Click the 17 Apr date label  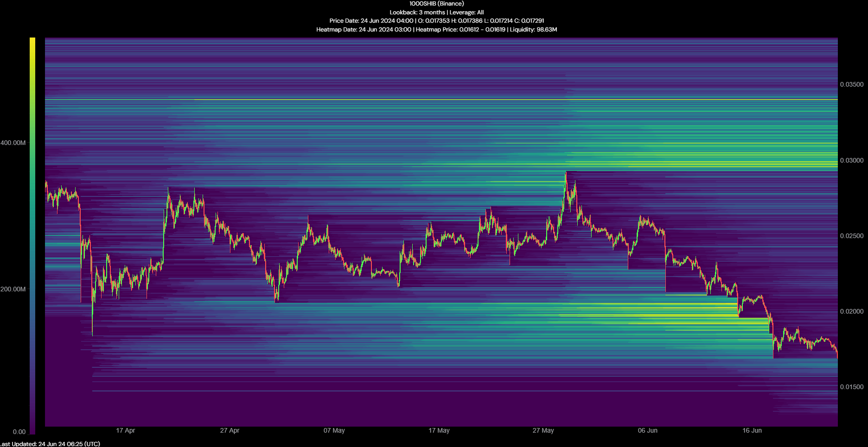(x=126, y=430)
